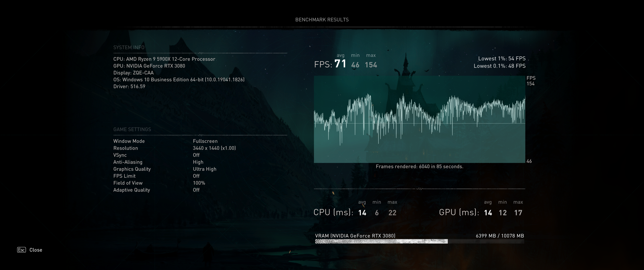Click the Benchmark Results title
Image resolution: width=644 pixels, height=270 pixels.
pos(322,19)
